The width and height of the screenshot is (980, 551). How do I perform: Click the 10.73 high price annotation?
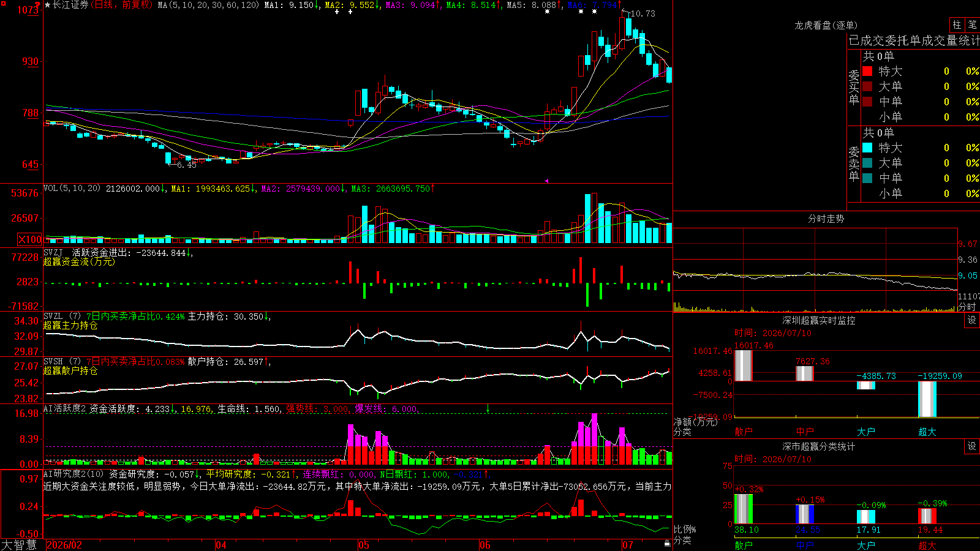pos(643,13)
